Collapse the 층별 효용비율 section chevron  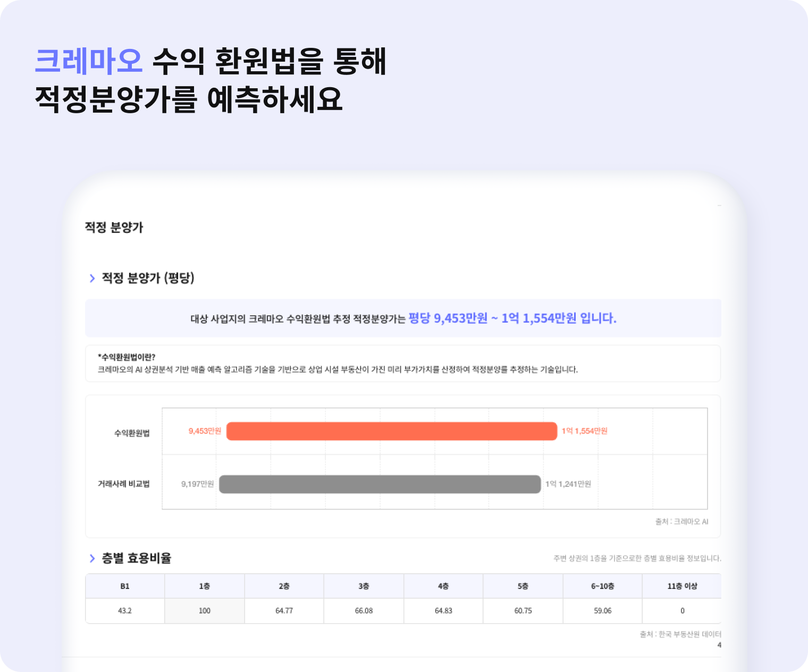point(92,558)
